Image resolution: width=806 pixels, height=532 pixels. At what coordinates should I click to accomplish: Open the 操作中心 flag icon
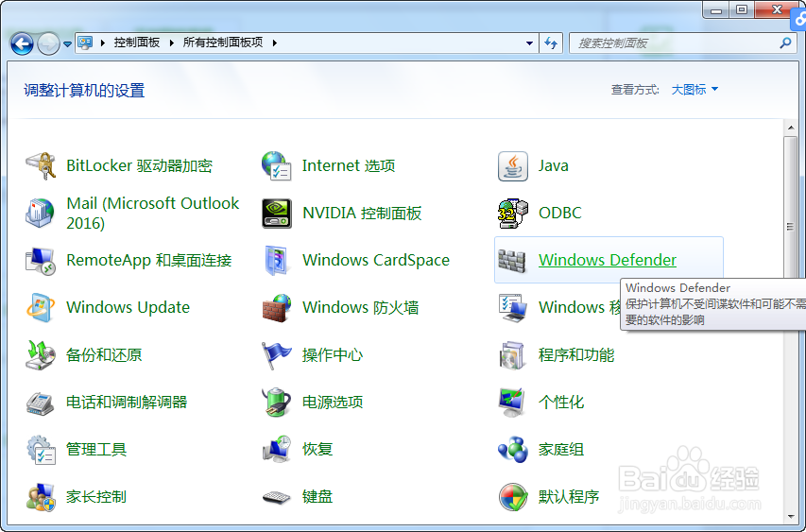277,355
